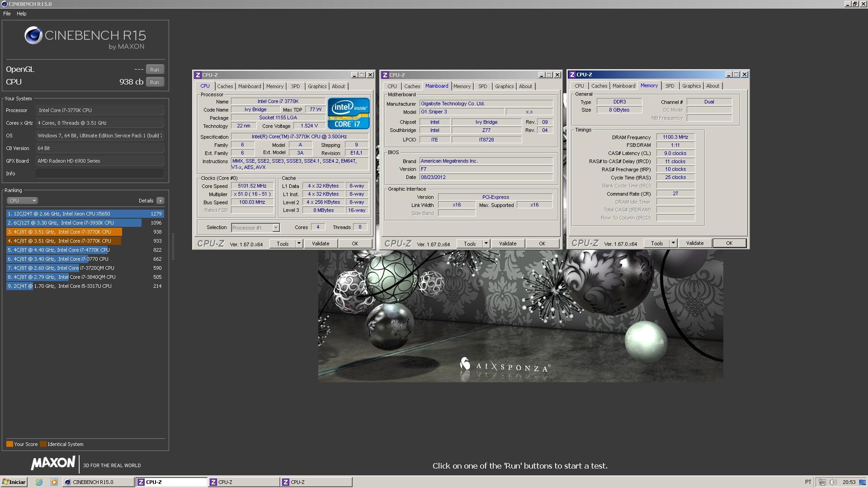
Task: Open network tray icon
Action: pyautogui.click(x=822, y=482)
